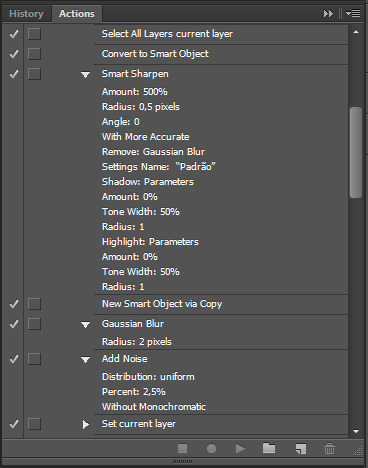Select the Add Noise step
This screenshot has height=468, width=368.
pos(124,359)
